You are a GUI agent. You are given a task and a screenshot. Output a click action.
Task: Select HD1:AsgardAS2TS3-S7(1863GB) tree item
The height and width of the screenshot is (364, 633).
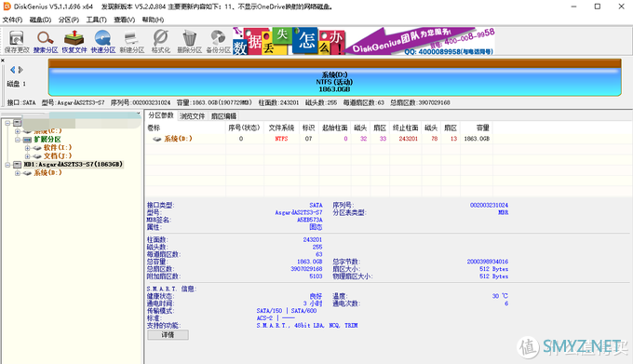click(x=73, y=164)
